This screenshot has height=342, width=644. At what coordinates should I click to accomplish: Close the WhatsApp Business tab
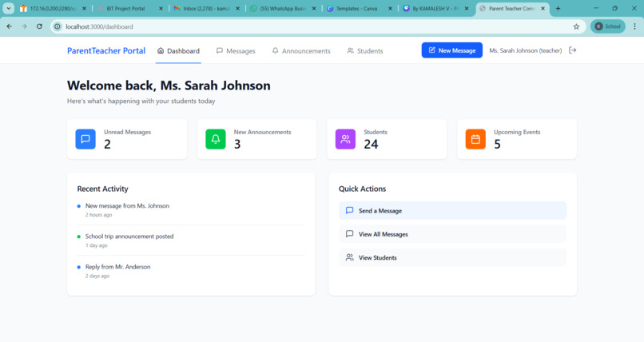(x=314, y=8)
